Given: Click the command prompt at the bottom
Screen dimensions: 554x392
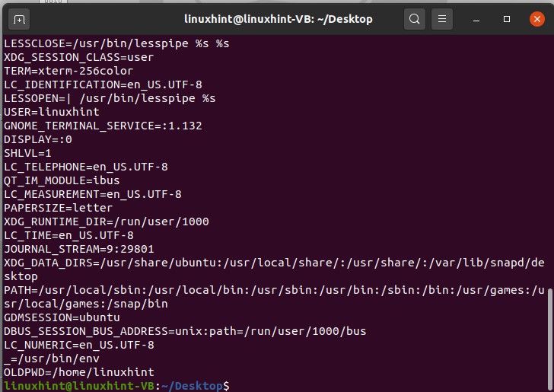Looking at the screenshot, I should 114,386.
